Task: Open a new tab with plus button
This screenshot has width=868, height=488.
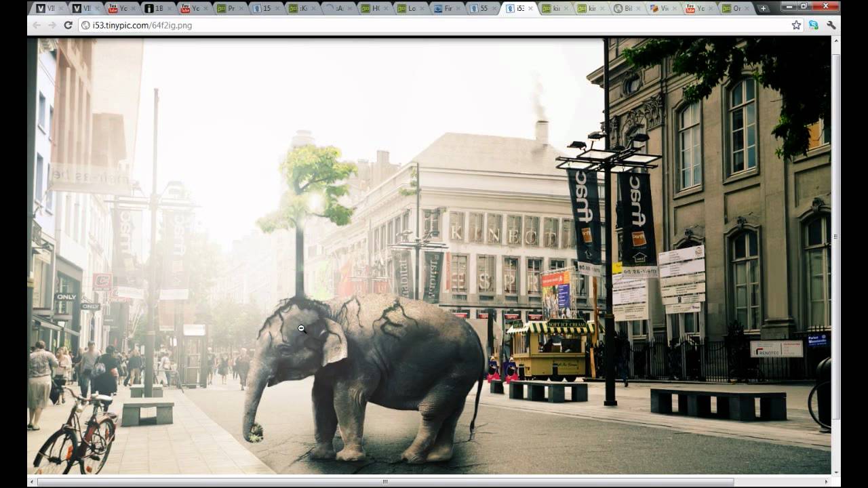Action: [x=763, y=8]
